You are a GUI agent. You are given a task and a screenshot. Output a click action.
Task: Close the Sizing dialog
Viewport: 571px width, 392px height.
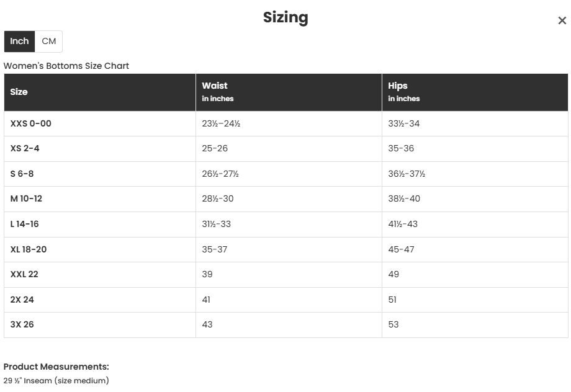[562, 20]
